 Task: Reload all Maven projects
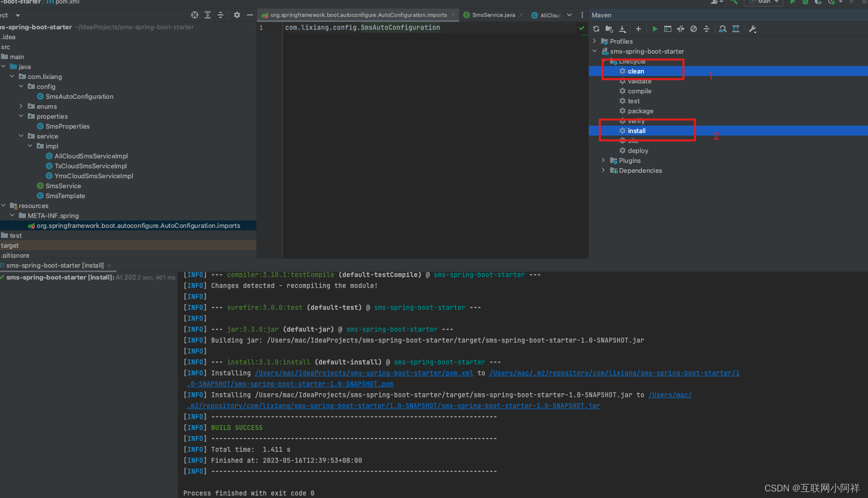[x=596, y=29]
